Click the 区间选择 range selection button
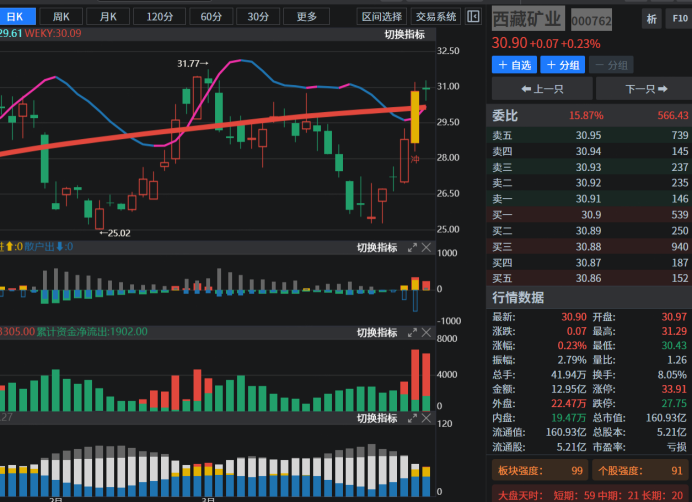The height and width of the screenshot is (502, 692). click(x=382, y=17)
